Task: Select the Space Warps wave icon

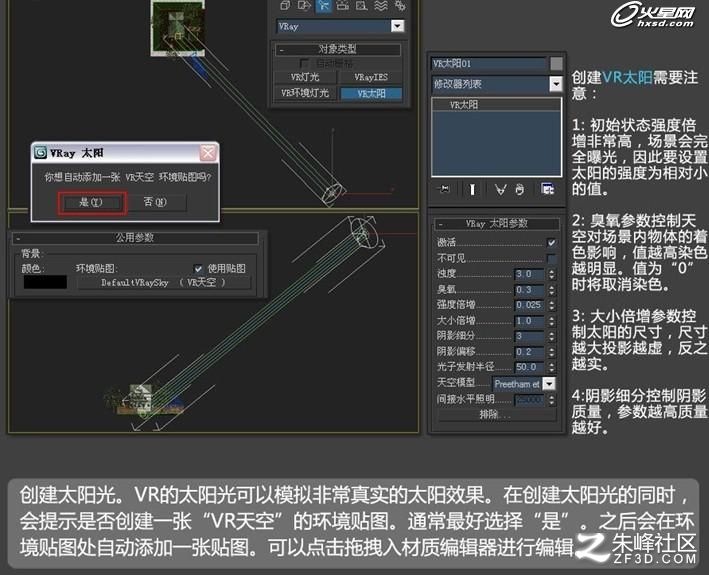Action: (x=381, y=5)
